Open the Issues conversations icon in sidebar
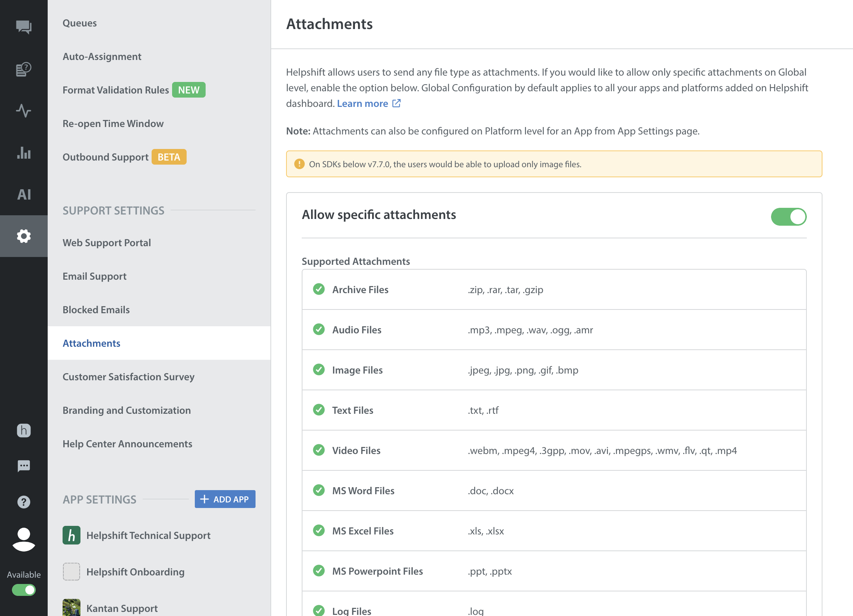The image size is (853, 616). point(24,27)
